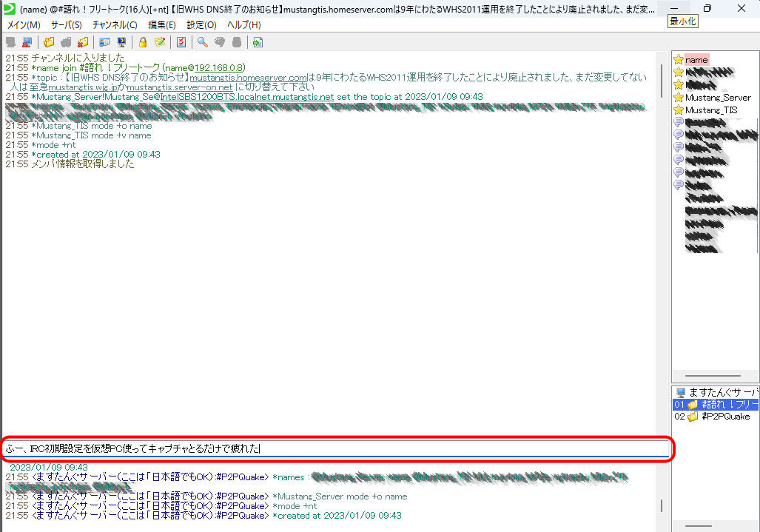Screen dimensions: 760x532
Task: Open the チャンネル(C) menu
Action: [x=115, y=24]
